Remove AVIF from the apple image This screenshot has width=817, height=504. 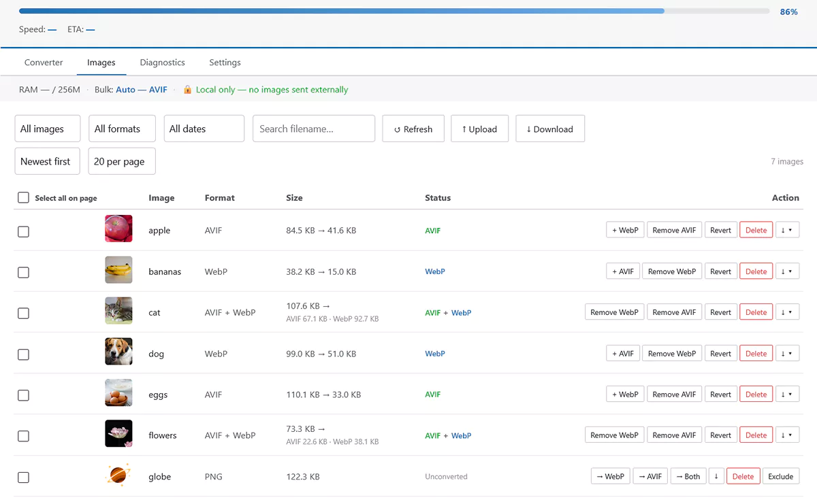(x=674, y=230)
